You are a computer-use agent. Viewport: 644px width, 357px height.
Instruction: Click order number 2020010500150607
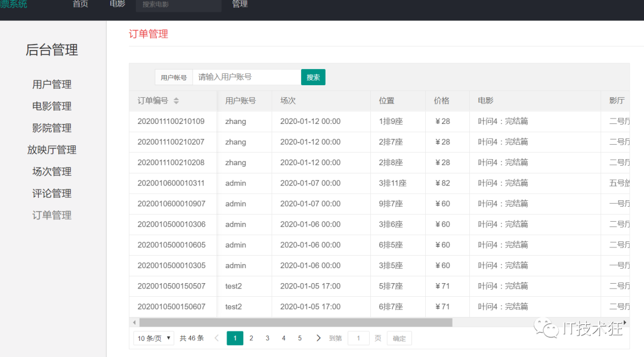pyautogui.click(x=171, y=306)
